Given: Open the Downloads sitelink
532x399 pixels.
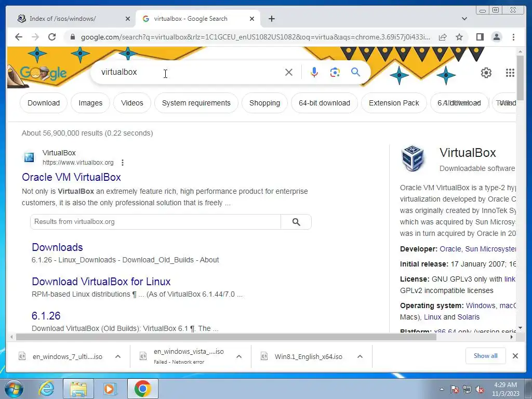Looking at the screenshot, I should (57, 247).
